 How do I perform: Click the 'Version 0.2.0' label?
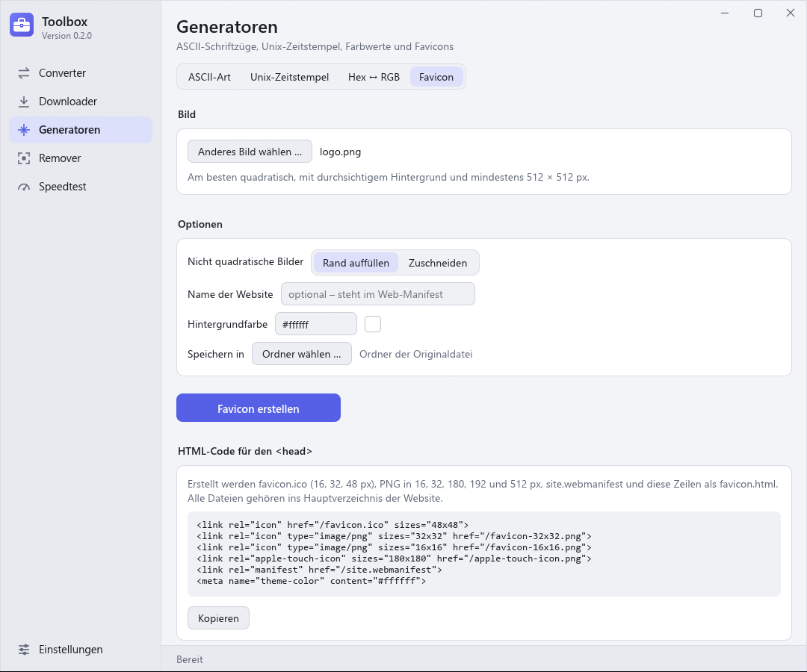click(x=67, y=36)
